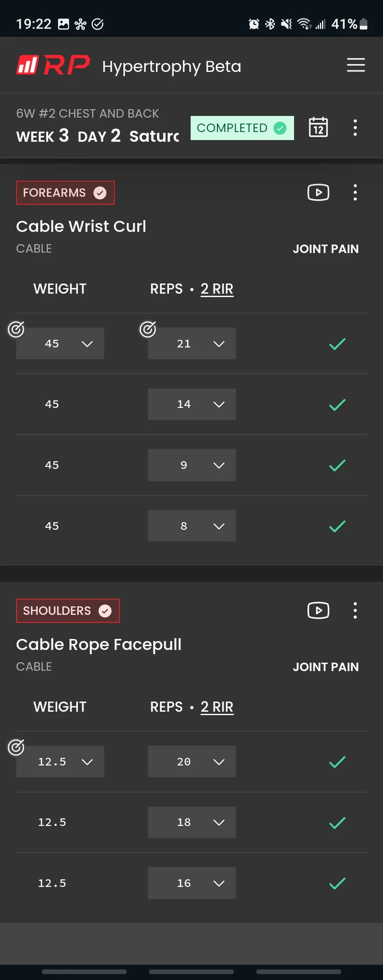Tap target icon beside 21 reps

point(147,329)
